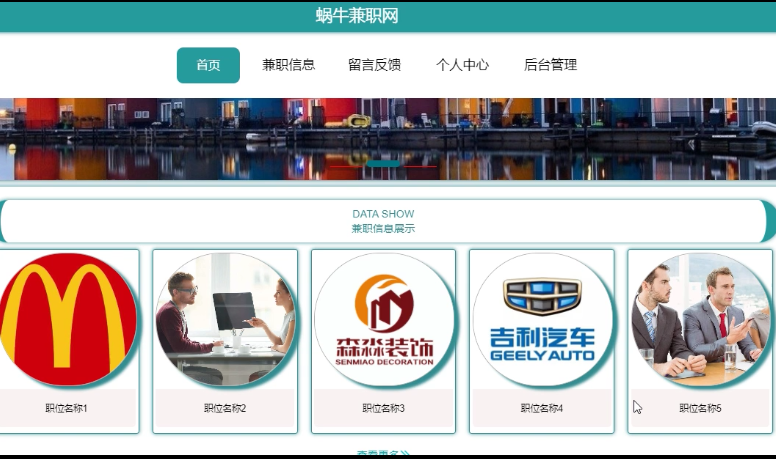The width and height of the screenshot is (776, 459).
Task: Click the 职位名称2 label
Action: click(225, 408)
